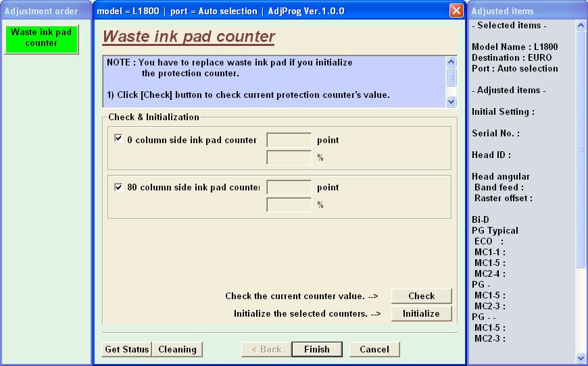Close the AdjProg window
Image resolution: width=588 pixels, height=366 pixels.
pyautogui.click(x=457, y=11)
